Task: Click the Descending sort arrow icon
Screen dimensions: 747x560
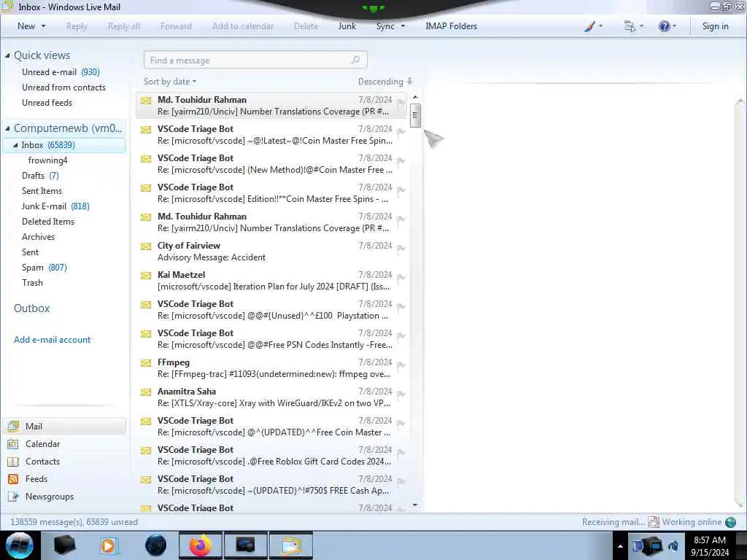Action: [x=409, y=82]
